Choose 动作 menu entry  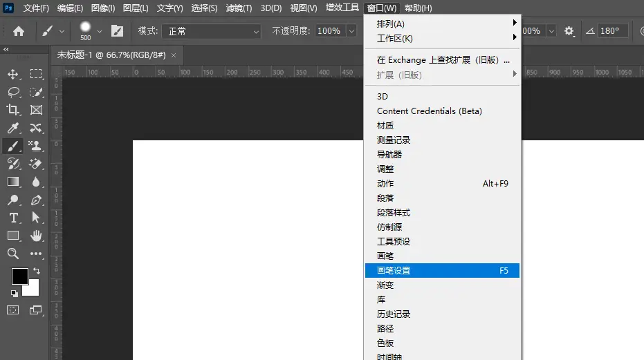(442, 184)
